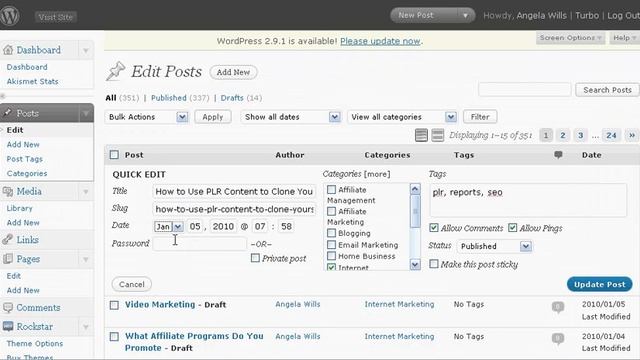Click the Posts pushpin icon in sidebar
Viewport: 640px width, 360px height.
(8, 113)
